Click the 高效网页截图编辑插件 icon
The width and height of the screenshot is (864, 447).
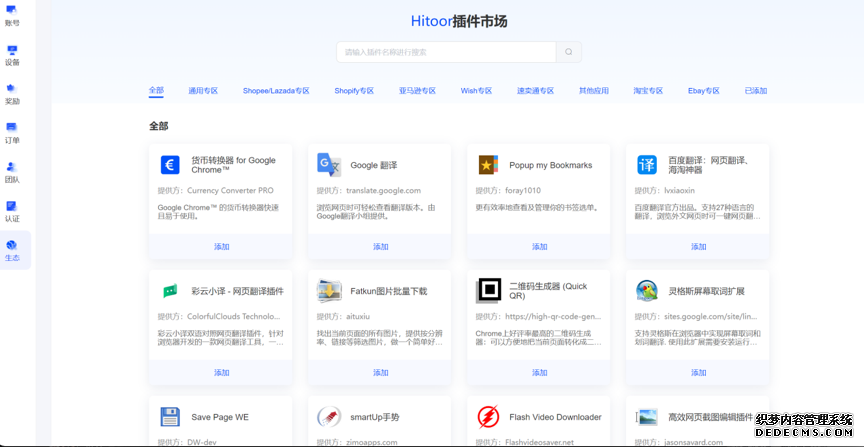click(647, 417)
